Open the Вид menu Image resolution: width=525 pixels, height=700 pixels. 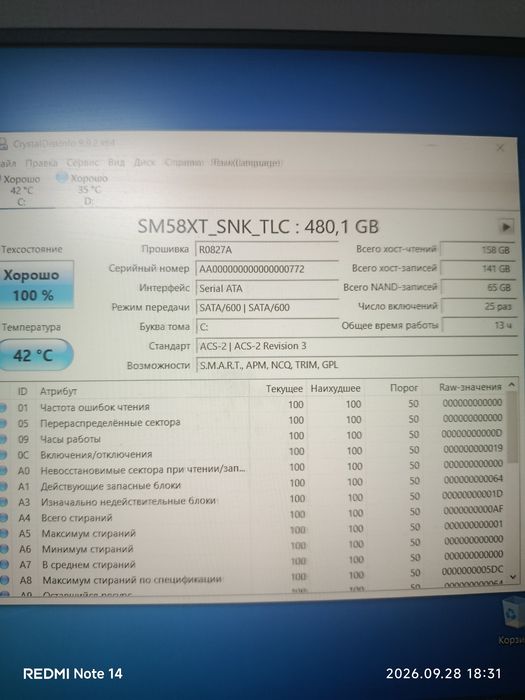click(116, 162)
